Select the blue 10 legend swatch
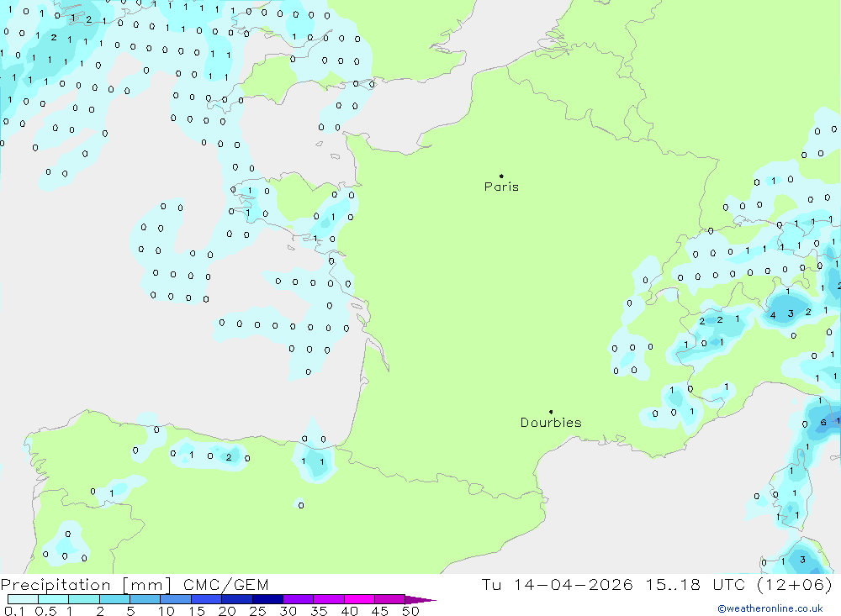 [176, 599]
